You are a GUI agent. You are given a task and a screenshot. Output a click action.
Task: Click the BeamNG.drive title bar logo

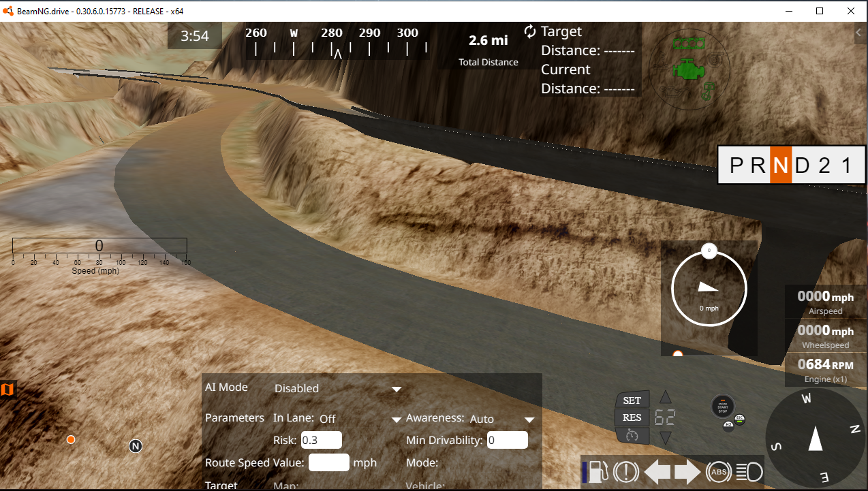[x=7, y=11]
